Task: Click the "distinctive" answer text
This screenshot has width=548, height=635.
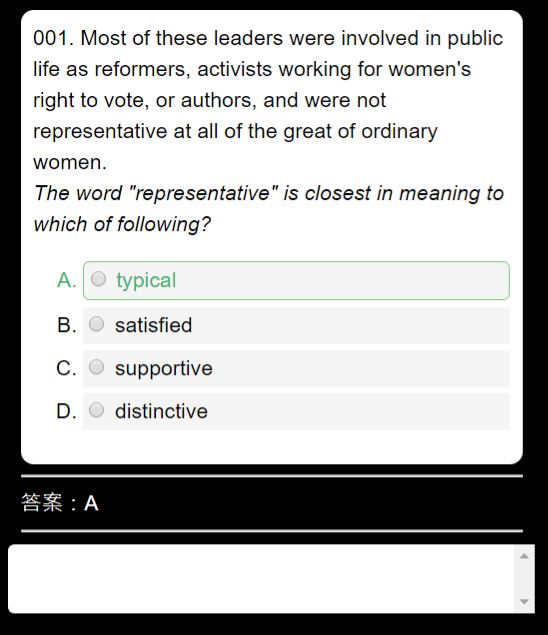Action: tap(161, 411)
